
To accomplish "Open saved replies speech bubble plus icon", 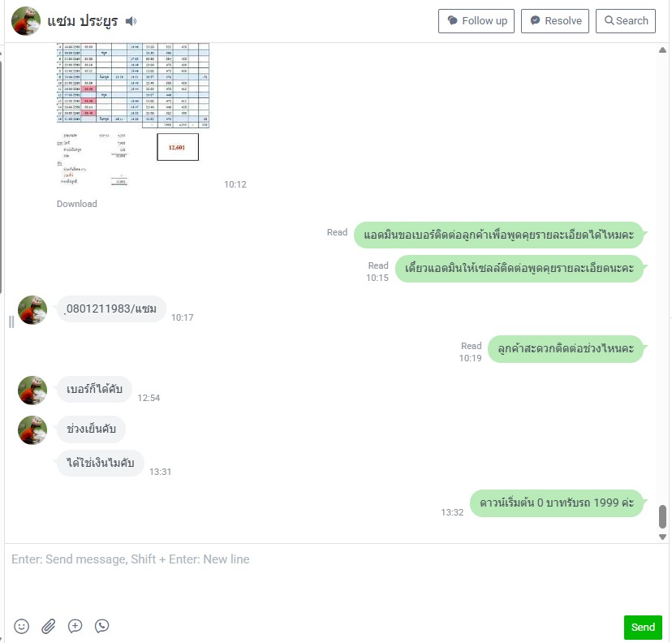I will click(75, 626).
